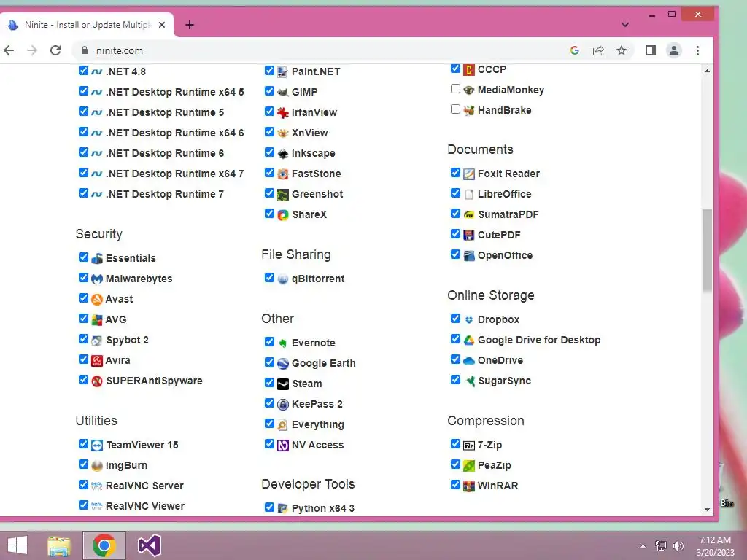Click the AVG icon
The height and width of the screenshot is (560, 747).
point(97,320)
